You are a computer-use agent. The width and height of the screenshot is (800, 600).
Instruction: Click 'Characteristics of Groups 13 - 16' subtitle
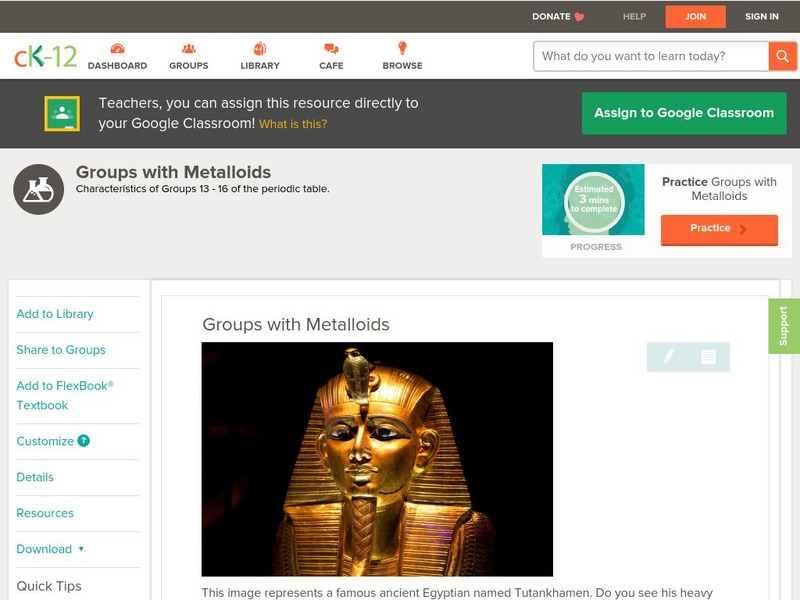tap(203, 189)
